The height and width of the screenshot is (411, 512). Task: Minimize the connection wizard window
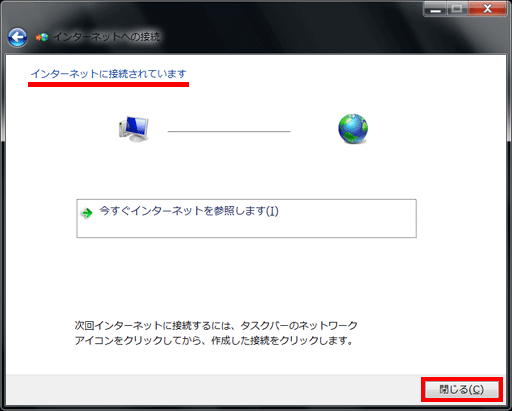tap(435, 9)
